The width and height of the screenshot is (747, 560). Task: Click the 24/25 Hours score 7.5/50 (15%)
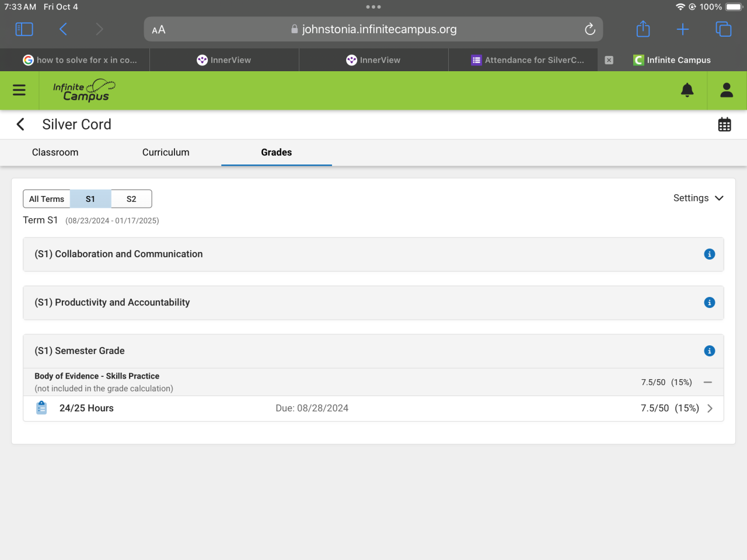coord(670,408)
